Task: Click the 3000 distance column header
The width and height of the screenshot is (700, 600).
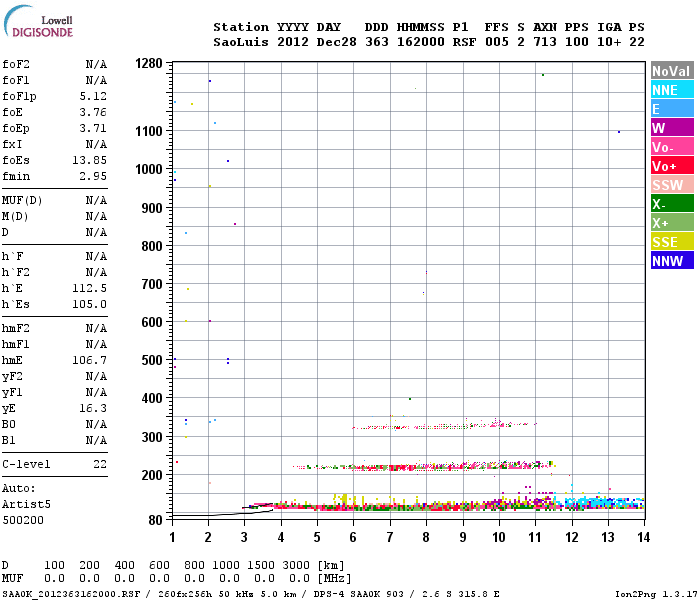Action: tap(296, 565)
